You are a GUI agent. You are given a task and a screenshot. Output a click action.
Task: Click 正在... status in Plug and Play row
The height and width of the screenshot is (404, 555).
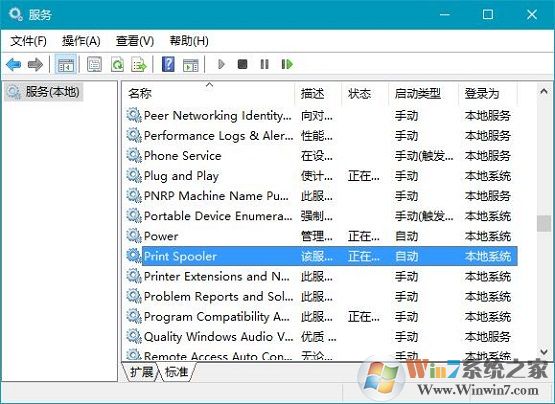[364, 176]
